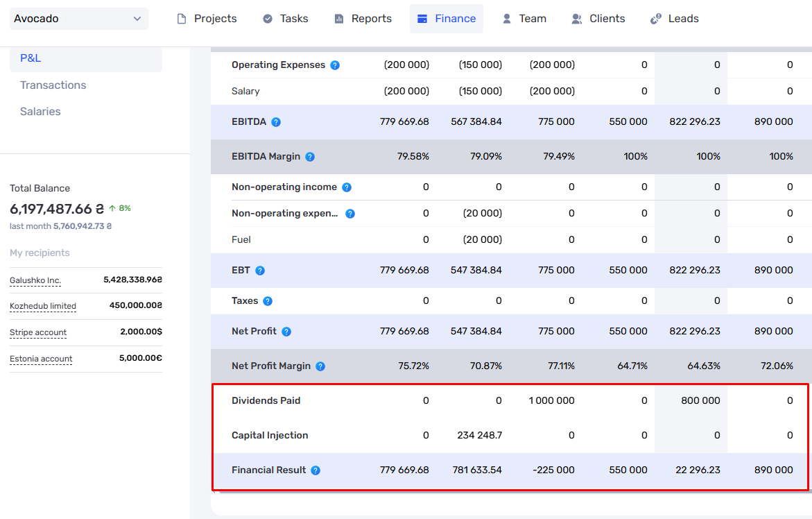Open Transactions in the sidebar

pyautogui.click(x=53, y=85)
